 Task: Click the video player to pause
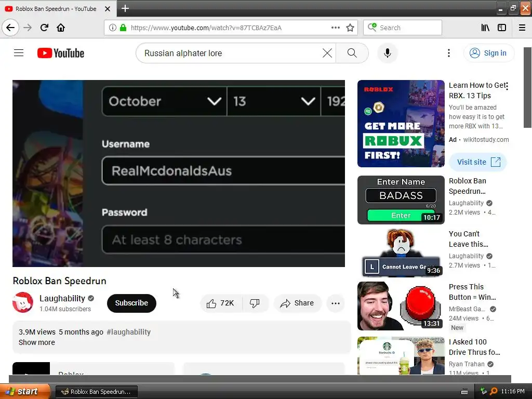(179, 174)
